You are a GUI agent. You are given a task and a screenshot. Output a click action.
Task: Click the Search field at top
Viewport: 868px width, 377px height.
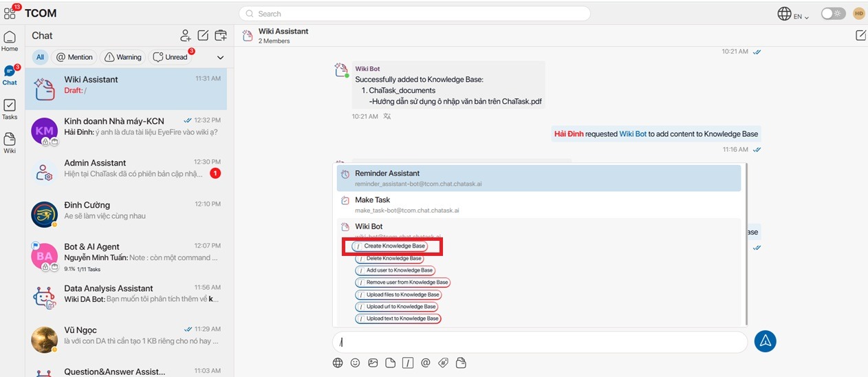[x=415, y=14]
